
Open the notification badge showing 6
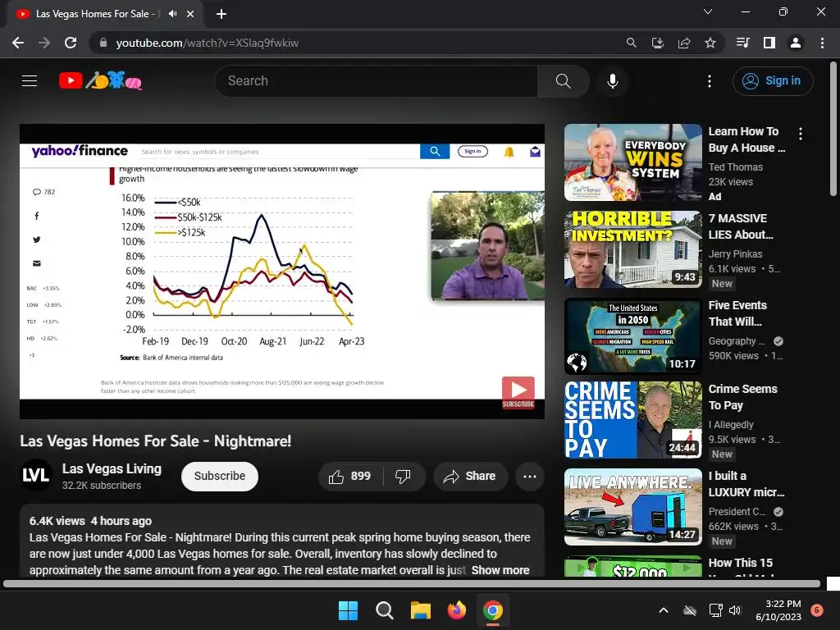click(817, 610)
